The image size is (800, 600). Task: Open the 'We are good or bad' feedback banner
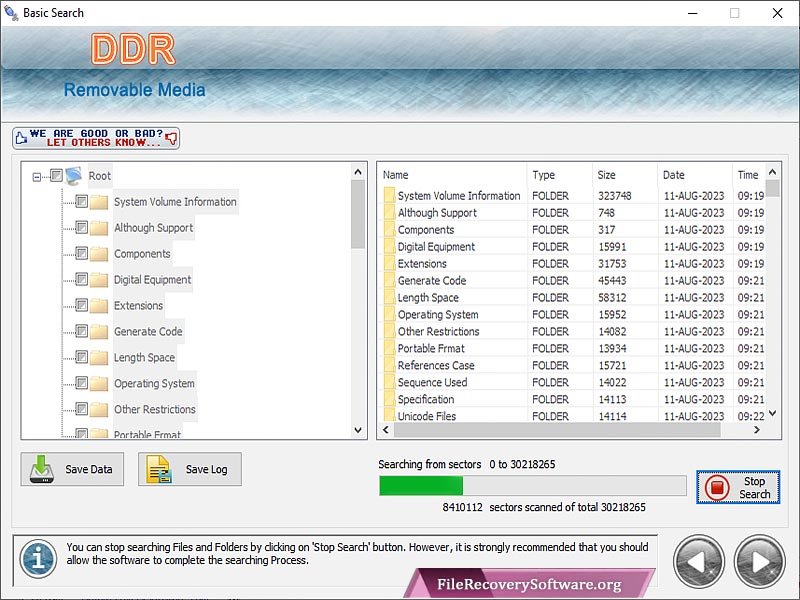[x=96, y=138]
